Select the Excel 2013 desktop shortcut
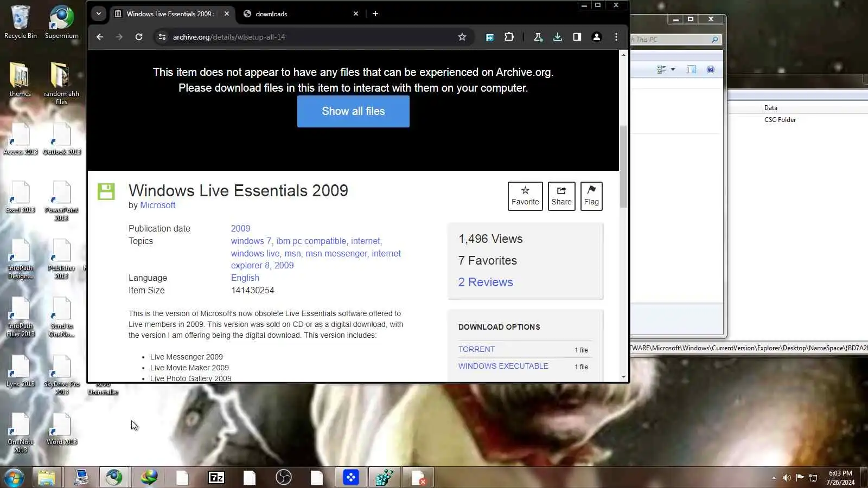868x488 pixels. (x=21, y=197)
